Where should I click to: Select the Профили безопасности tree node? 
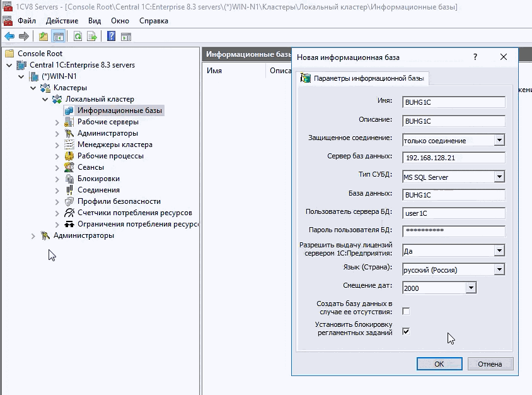coord(119,201)
